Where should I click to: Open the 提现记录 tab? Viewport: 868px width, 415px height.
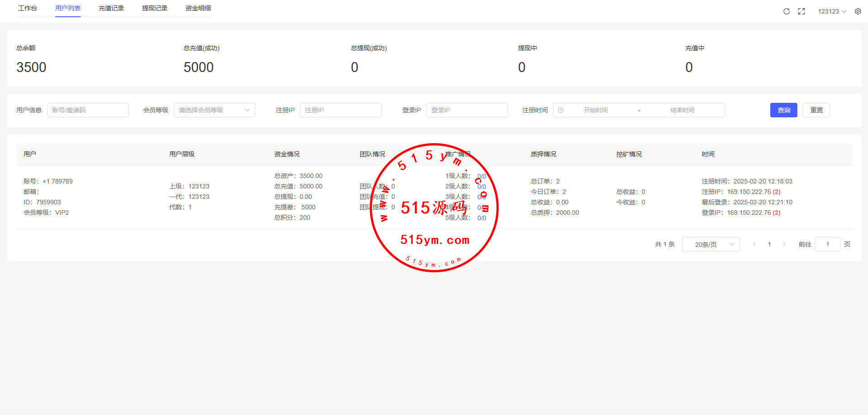coord(155,8)
